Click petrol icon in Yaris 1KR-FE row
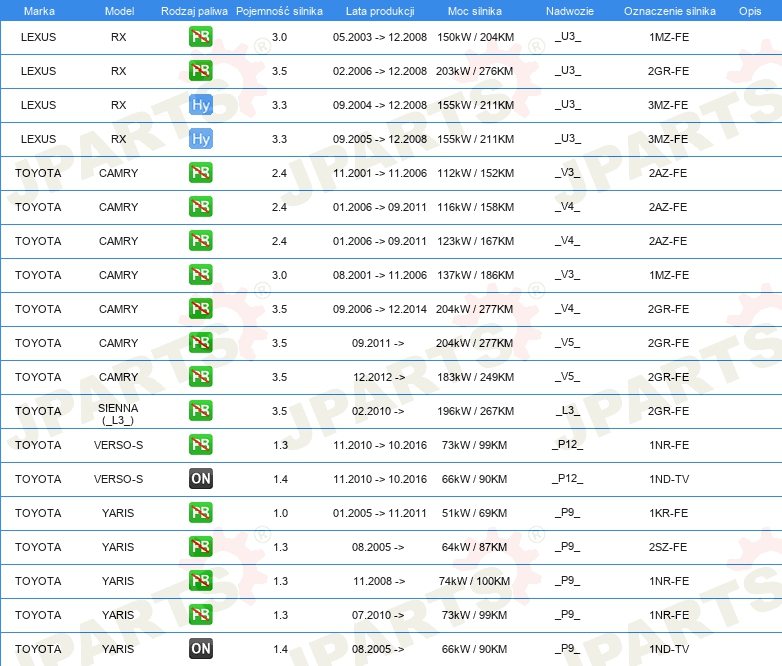Screen dimensions: 782x666 pyautogui.click(x=200, y=512)
